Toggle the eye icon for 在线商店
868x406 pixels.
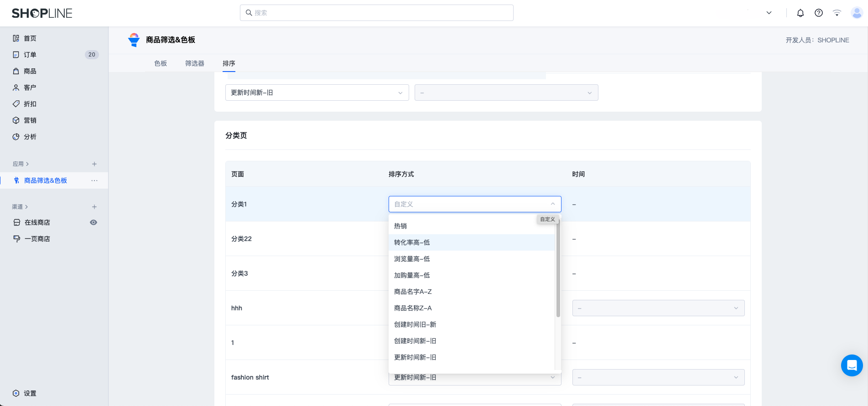click(94, 222)
